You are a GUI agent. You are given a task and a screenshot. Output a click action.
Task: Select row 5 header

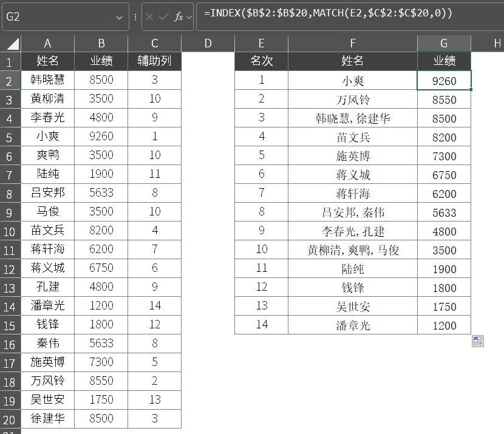point(9,137)
